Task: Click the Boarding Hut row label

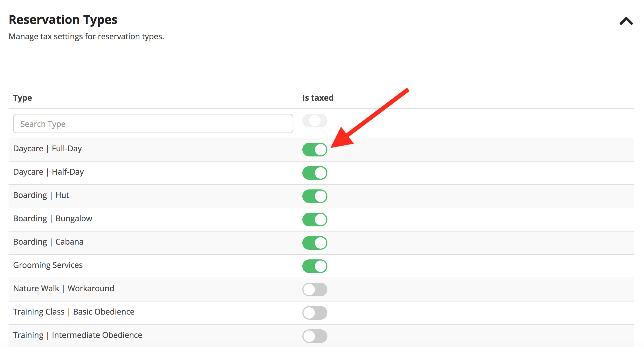Action: coord(41,195)
